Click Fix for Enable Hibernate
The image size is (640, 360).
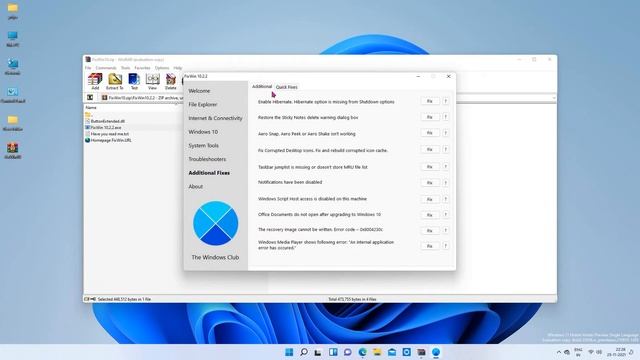(430, 101)
